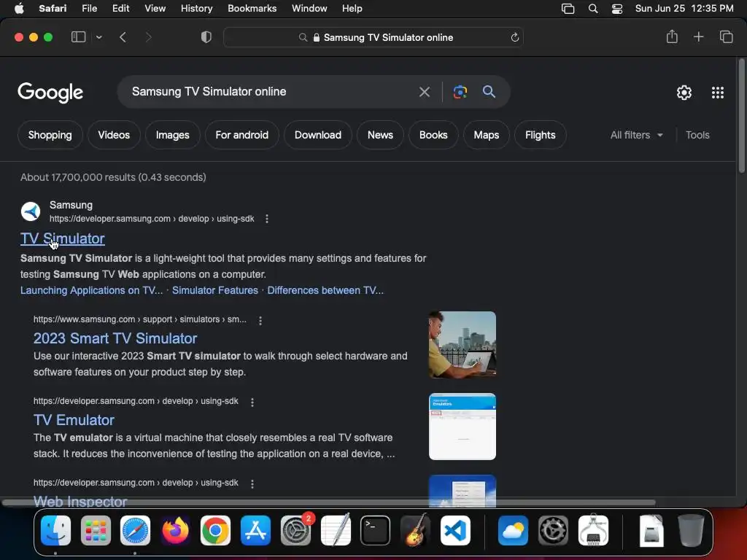Open Visual Studio Code from the Dock

point(455,530)
